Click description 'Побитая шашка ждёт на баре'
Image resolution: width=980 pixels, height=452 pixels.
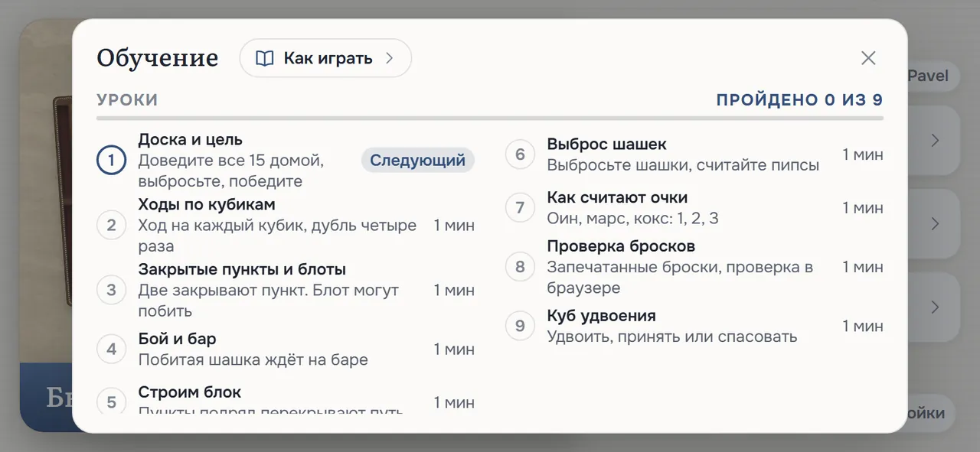click(253, 359)
